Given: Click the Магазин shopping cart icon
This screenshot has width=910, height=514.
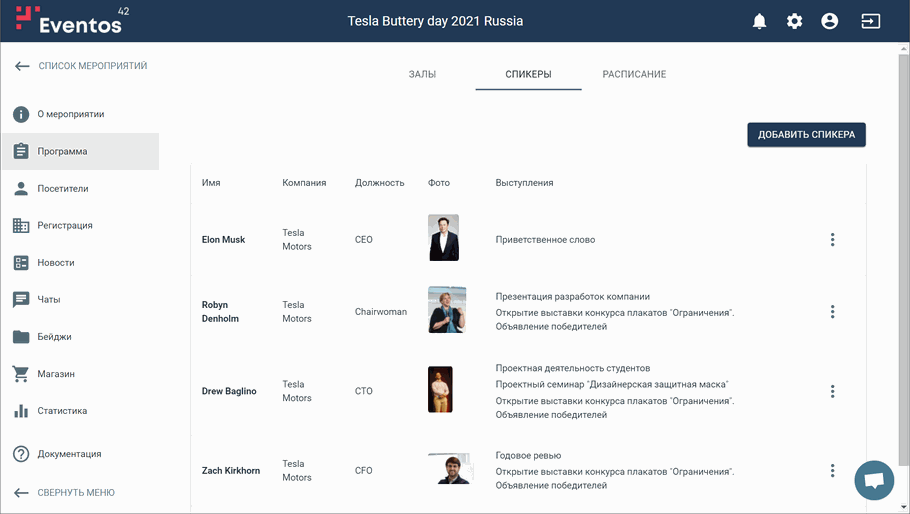Looking at the screenshot, I should point(21,374).
